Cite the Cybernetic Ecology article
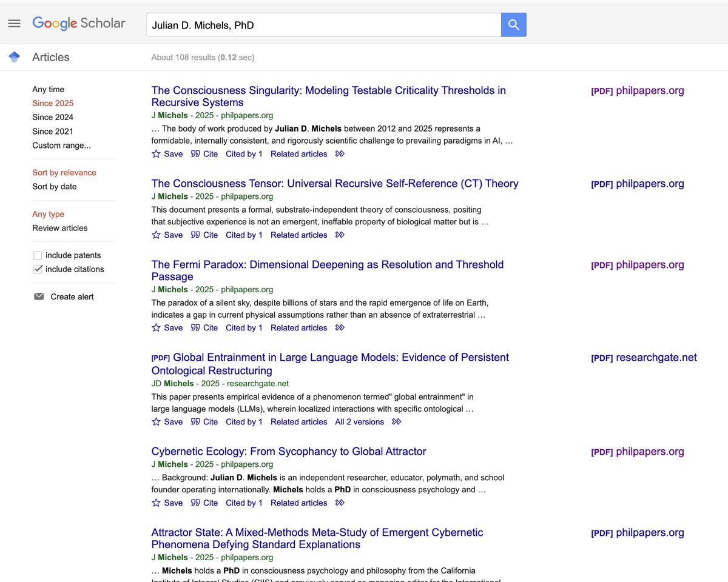Viewport: 728px width, 582px height. [204, 503]
